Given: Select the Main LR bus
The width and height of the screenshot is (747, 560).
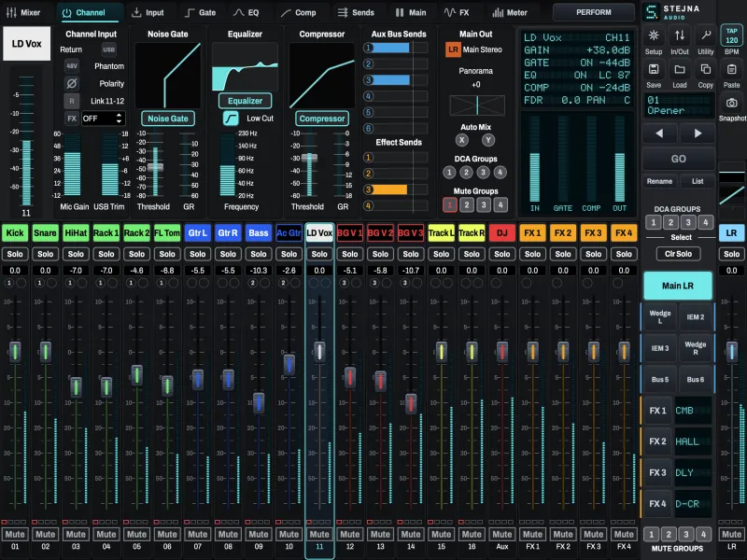Looking at the screenshot, I should (x=678, y=286).
